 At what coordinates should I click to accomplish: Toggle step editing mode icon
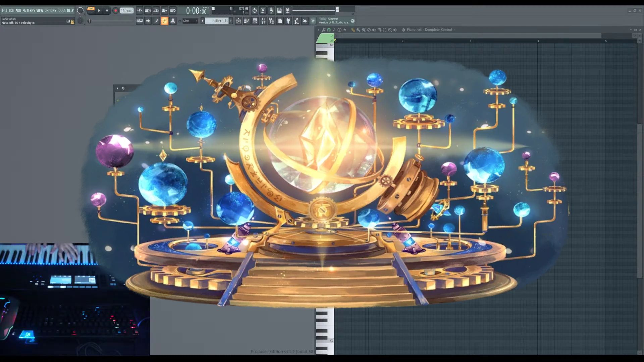point(156,21)
